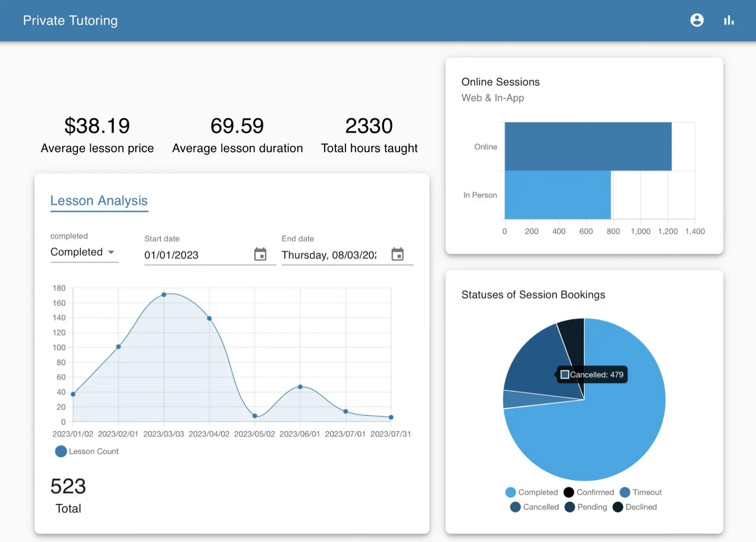
Task: Click the Statuses of Session Bookings title
Action: click(x=533, y=295)
